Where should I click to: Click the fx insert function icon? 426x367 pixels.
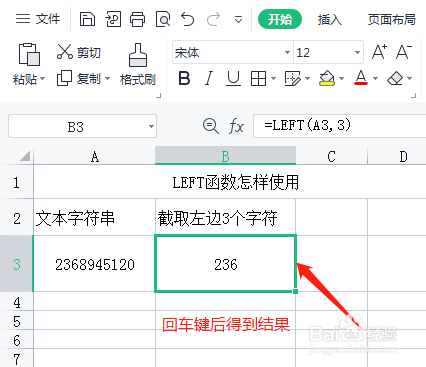coord(236,126)
